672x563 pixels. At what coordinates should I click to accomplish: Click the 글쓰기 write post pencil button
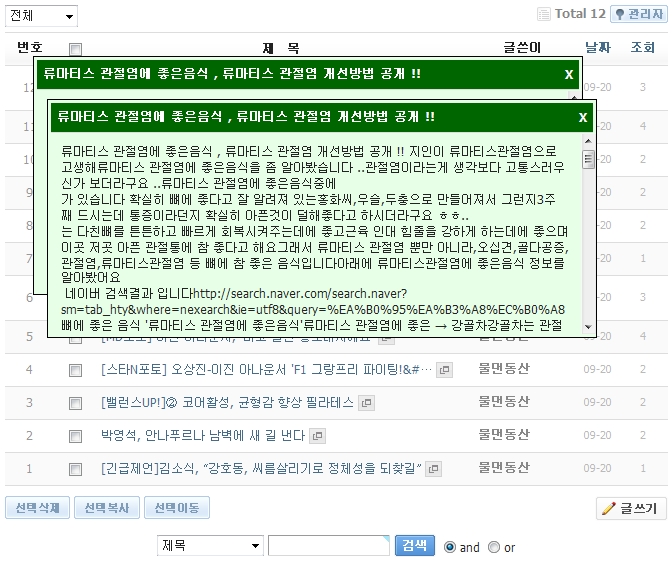point(631,509)
